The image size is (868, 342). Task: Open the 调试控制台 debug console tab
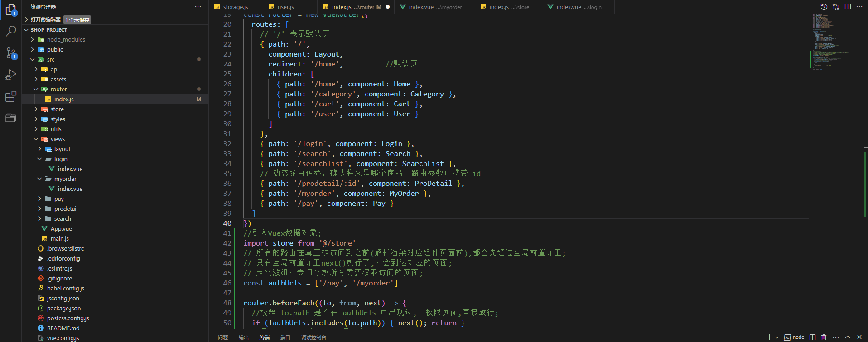313,337
